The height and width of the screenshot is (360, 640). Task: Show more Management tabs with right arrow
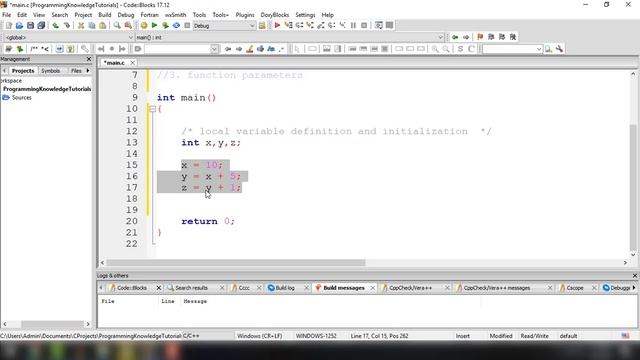pos(88,71)
